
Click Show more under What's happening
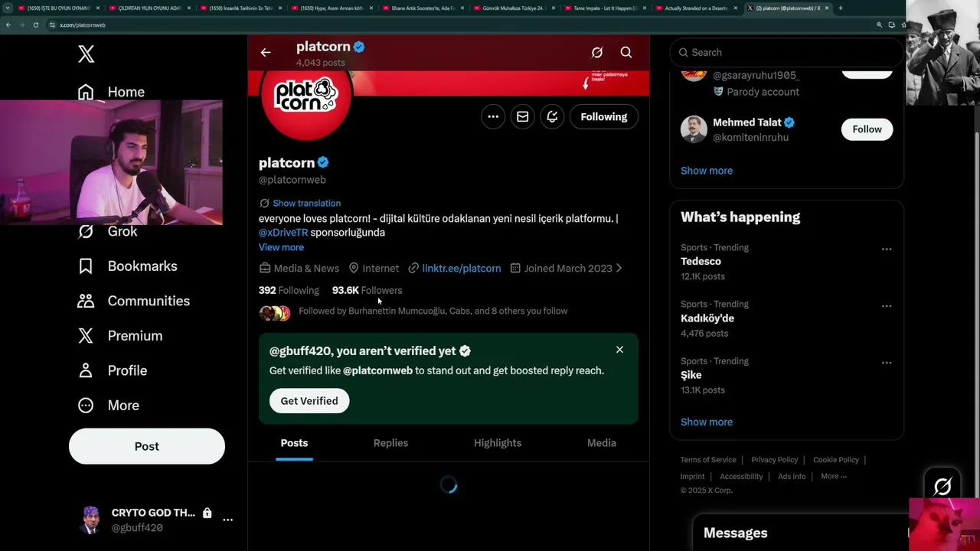707,422
